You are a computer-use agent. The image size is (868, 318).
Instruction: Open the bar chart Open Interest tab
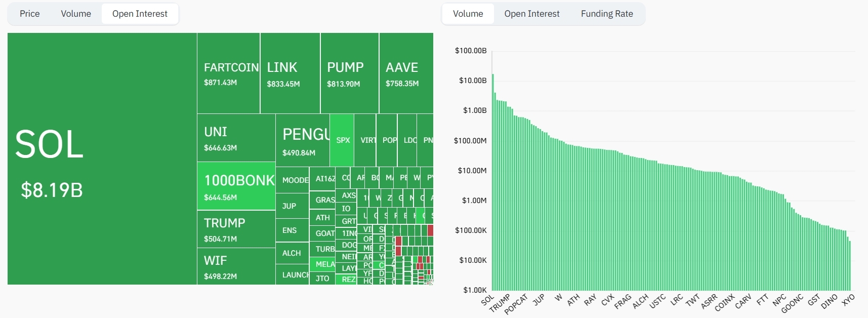[x=531, y=14]
